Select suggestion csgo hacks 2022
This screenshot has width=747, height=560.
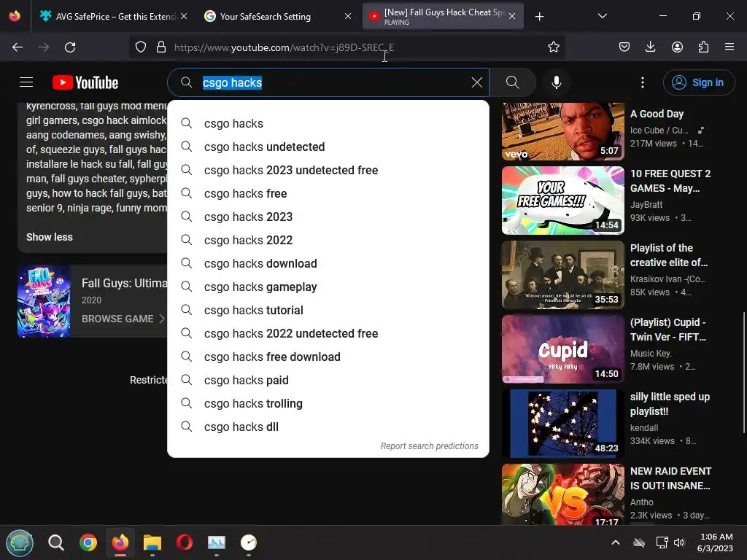tap(328, 240)
